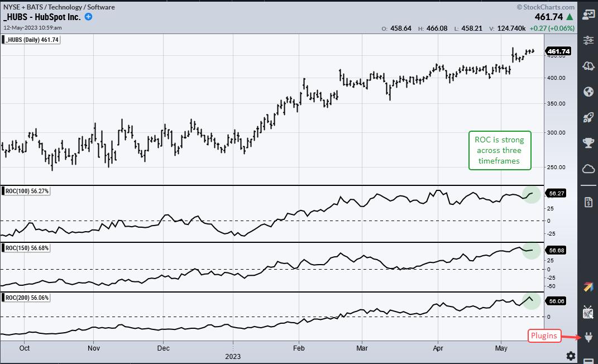Click the 300.00 price axis label
The image size is (598, 364).
coord(557,133)
